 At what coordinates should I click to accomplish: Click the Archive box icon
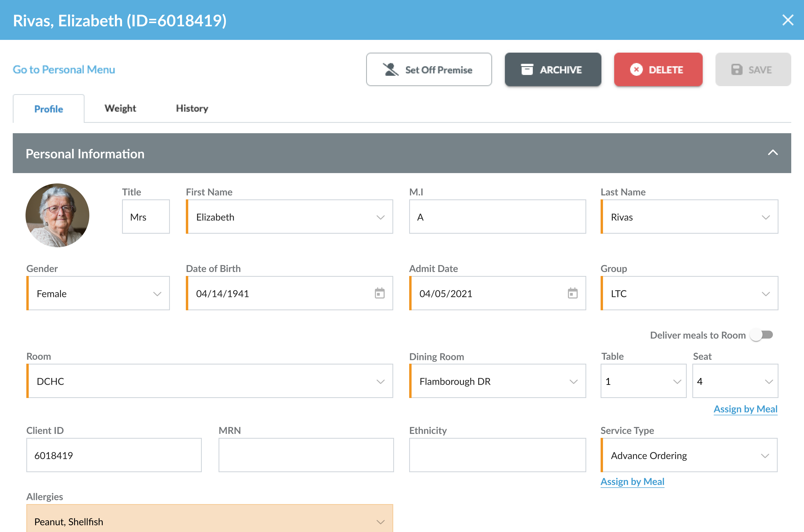527,70
